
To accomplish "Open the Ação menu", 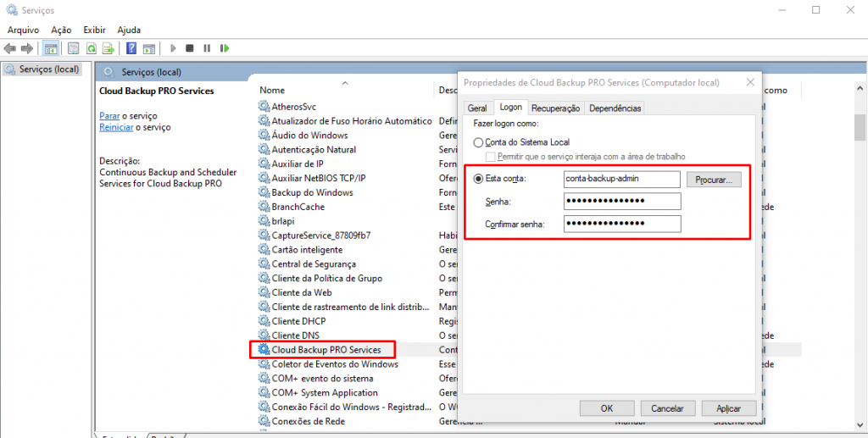I will point(61,30).
